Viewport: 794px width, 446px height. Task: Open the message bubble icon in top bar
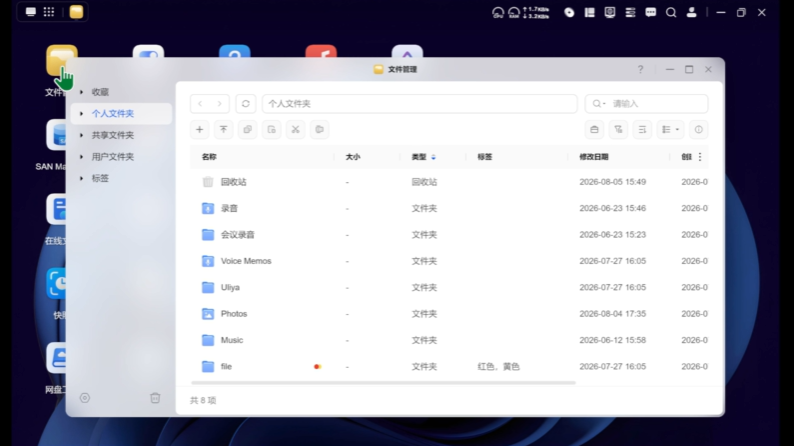click(651, 13)
